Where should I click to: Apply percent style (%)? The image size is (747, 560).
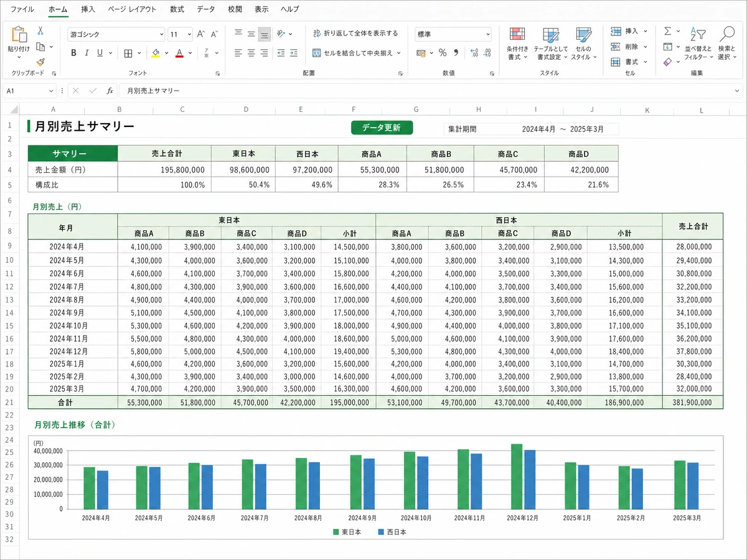443,53
